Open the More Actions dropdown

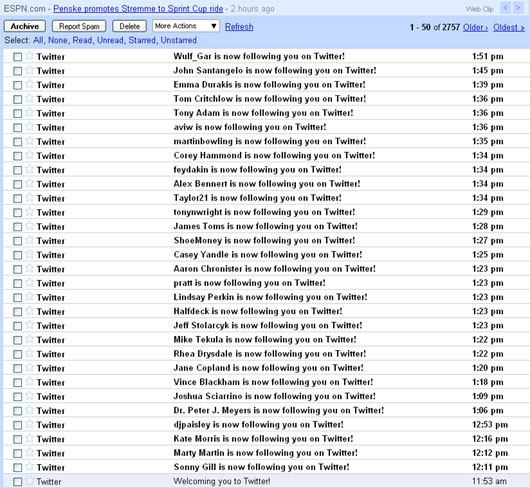(186, 26)
